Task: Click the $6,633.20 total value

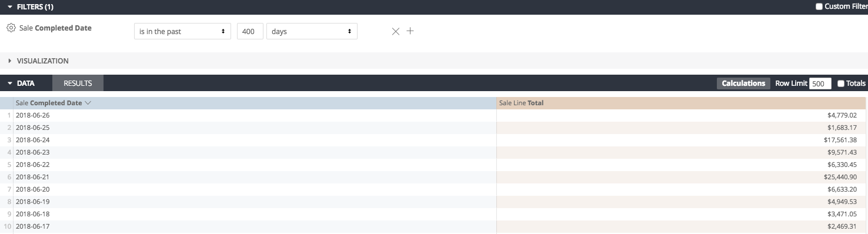Action: (x=842, y=189)
